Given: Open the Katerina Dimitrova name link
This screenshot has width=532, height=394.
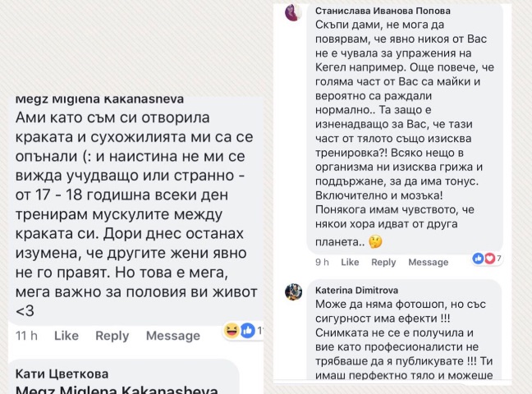Looking at the screenshot, I should click(x=356, y=290).
